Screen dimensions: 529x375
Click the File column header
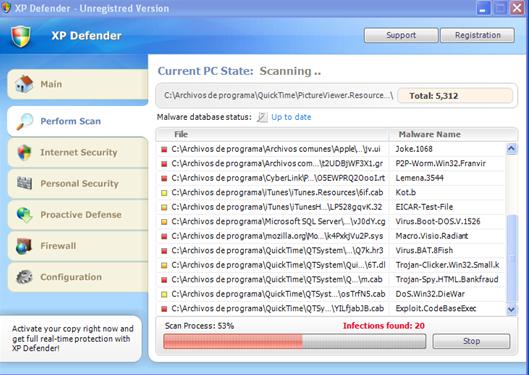(x=273, y=134)
